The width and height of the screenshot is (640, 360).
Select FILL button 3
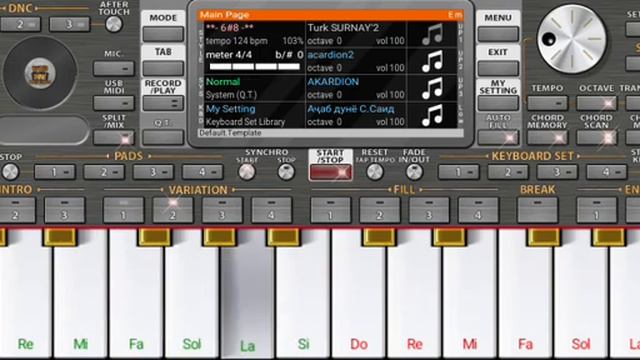[429, 210]
